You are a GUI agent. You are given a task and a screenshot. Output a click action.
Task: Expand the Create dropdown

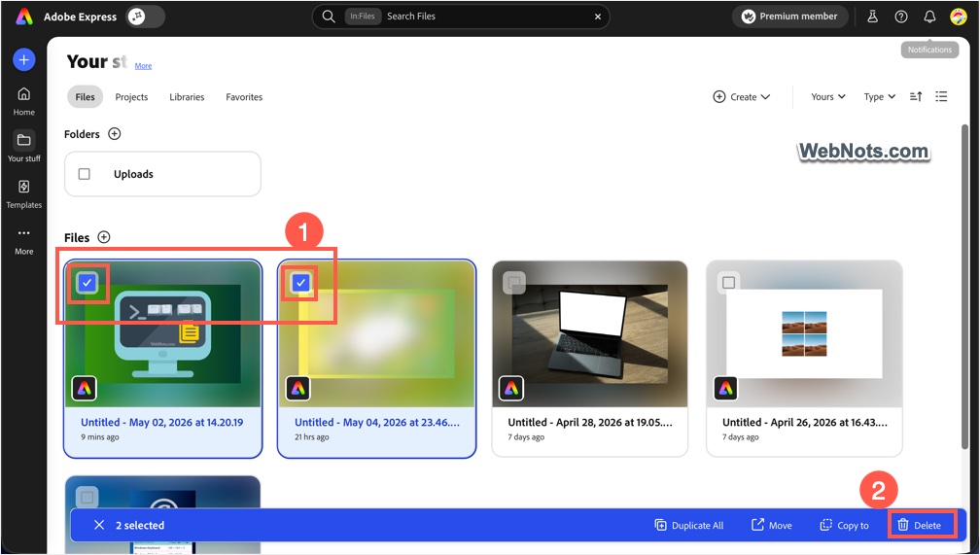pyautogui.click(x=742, y=97)
